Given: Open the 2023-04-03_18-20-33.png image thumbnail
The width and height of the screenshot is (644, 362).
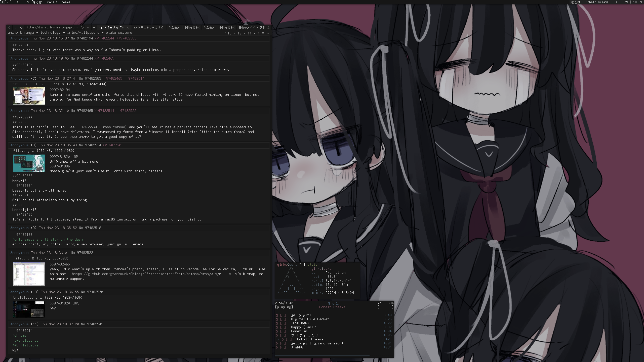Looking at the screenshot, I should pos(29,96).
